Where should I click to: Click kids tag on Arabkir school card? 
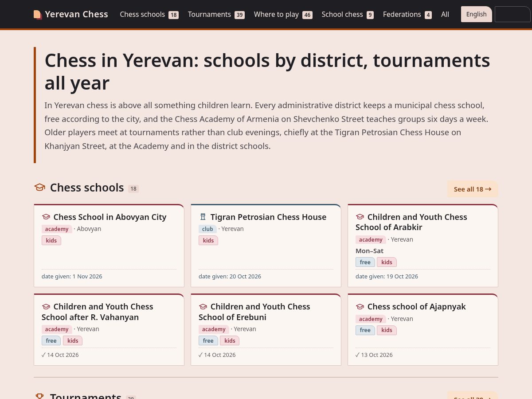387,262
